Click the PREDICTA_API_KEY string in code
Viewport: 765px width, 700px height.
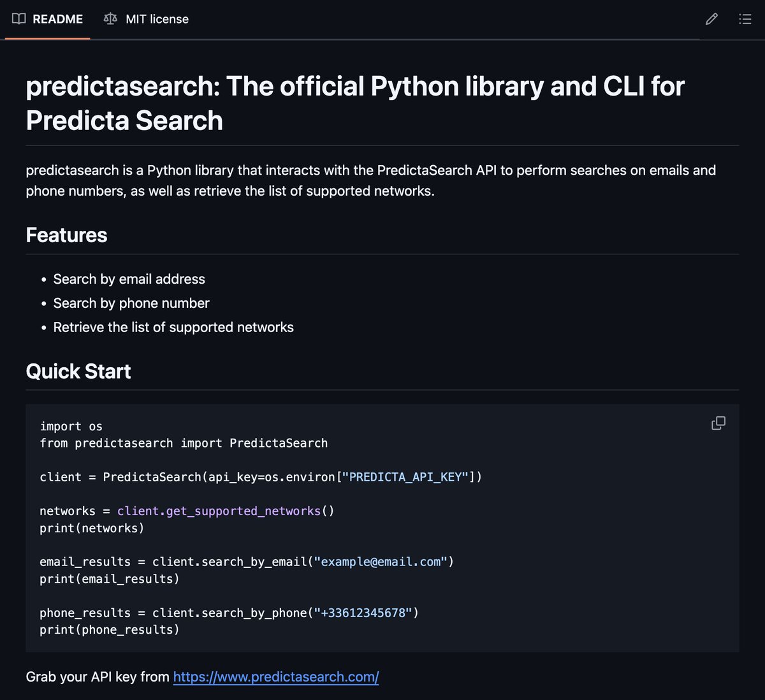pos(405,477)
